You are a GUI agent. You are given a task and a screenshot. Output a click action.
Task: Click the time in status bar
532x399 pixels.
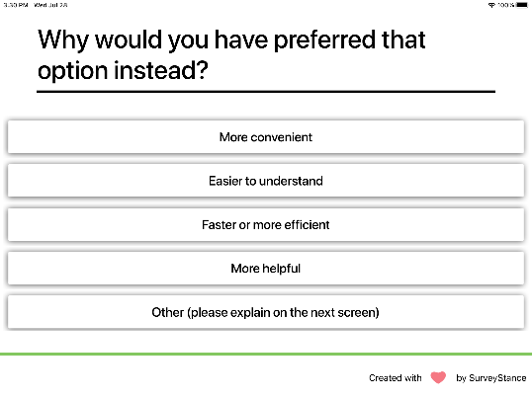click(x=16, y=5)
